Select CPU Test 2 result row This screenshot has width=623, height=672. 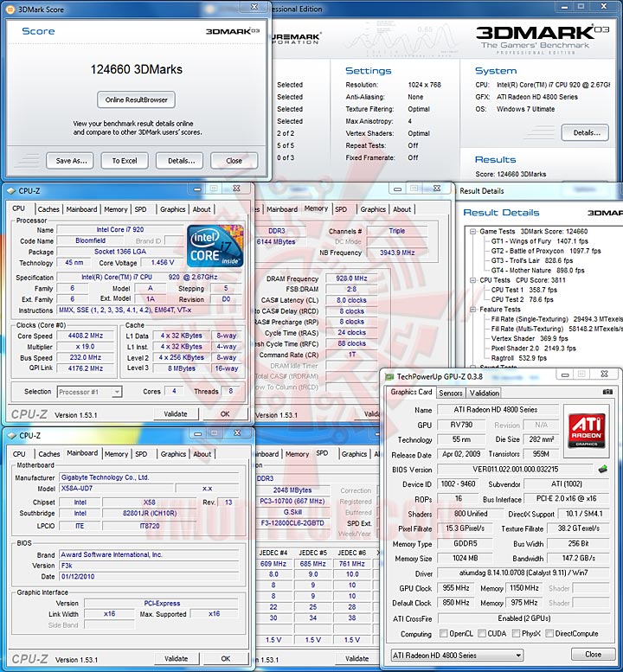click(x=523, y=299)
